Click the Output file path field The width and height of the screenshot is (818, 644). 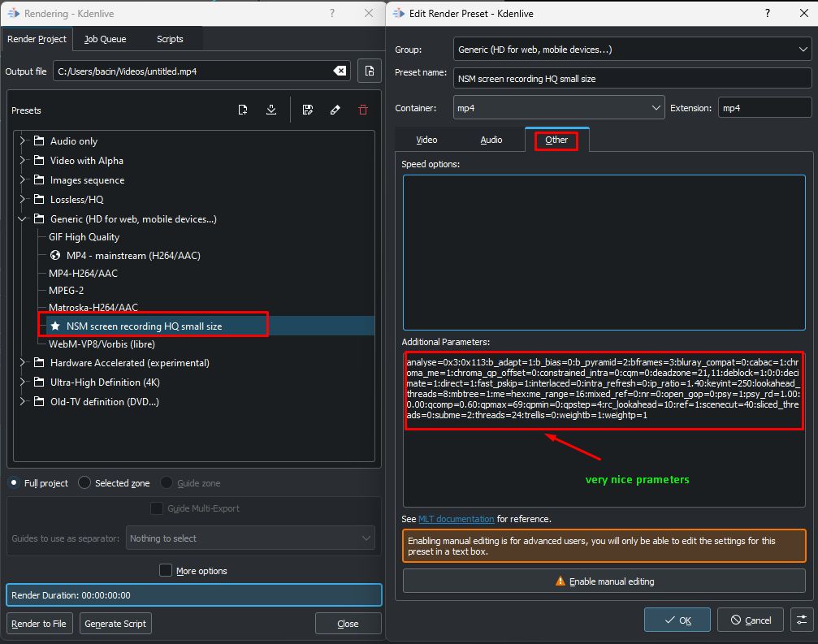(x=201, y=71)
